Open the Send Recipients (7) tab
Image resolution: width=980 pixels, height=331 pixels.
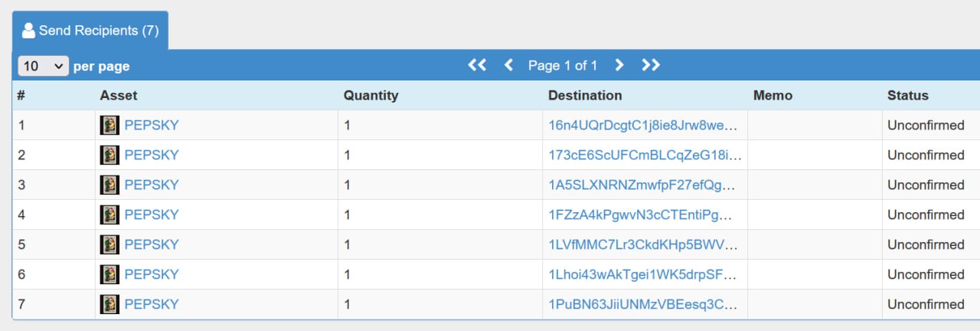(90, 31)
